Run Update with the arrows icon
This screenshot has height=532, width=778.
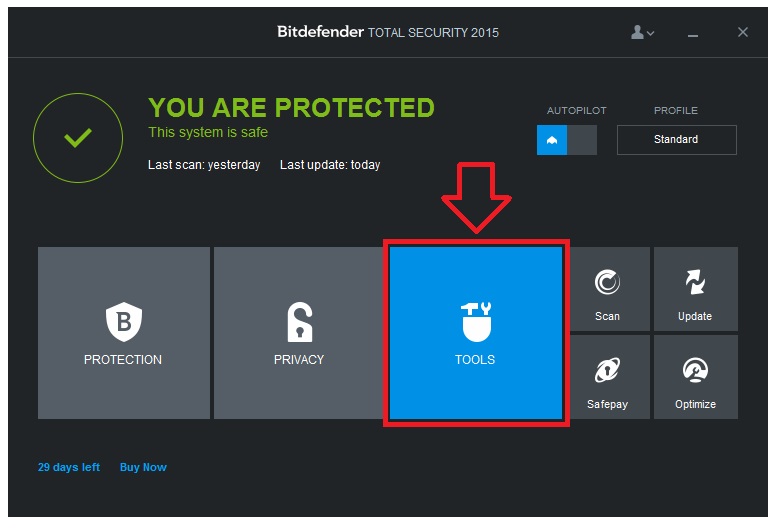695,282
